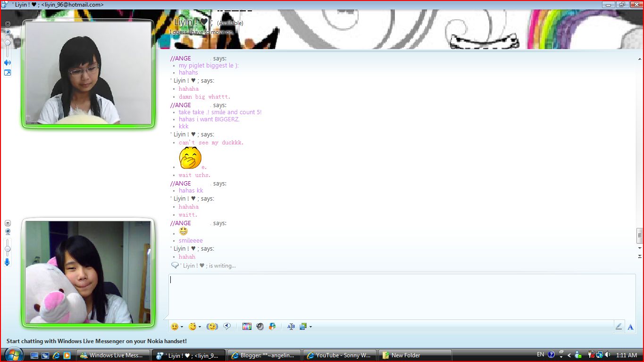Expand the emoticon dropdown arrow
The image size is (644, 362).
tap(182, 327)
